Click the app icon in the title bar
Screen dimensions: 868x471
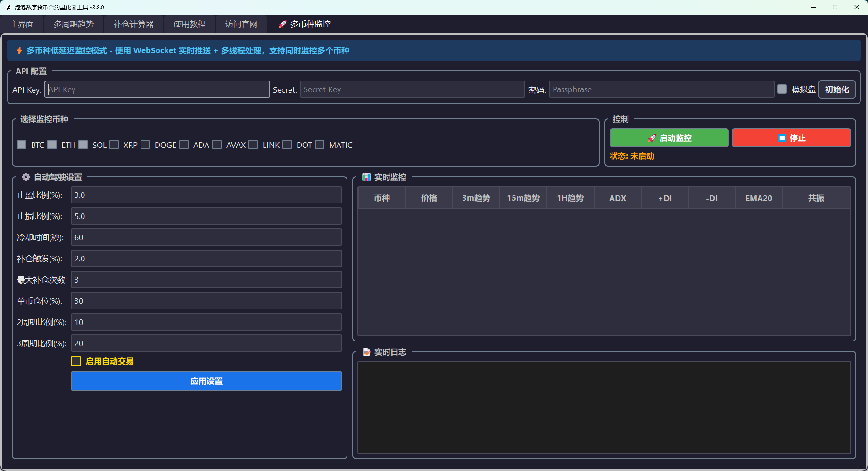point(8,8)
